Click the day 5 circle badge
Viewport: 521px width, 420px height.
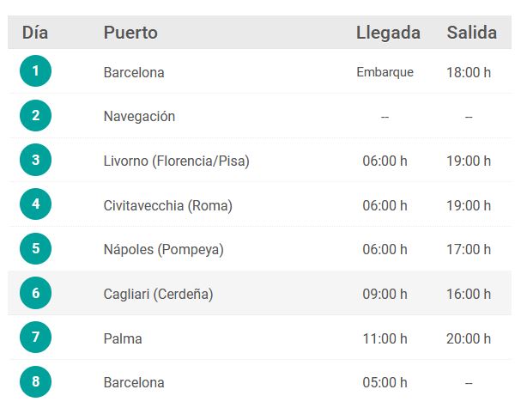point(35,248)
